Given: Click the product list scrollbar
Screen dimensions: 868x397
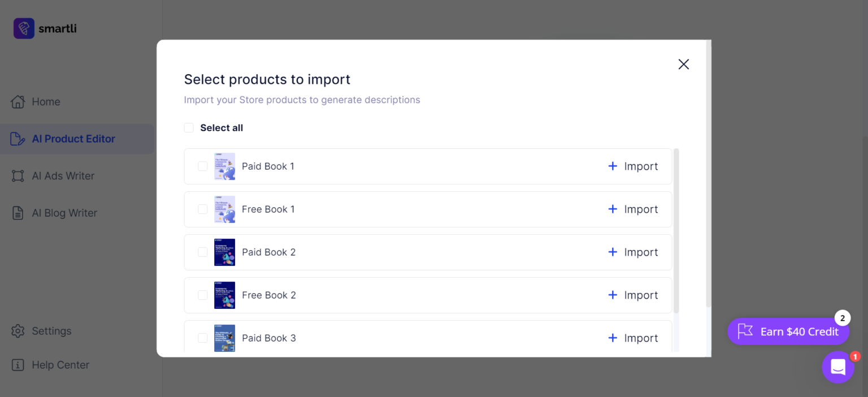Looking at the screenshot, I should coord(676,231).
